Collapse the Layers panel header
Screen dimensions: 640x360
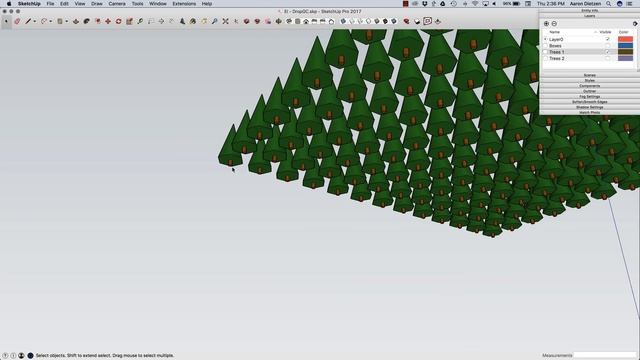589,16
